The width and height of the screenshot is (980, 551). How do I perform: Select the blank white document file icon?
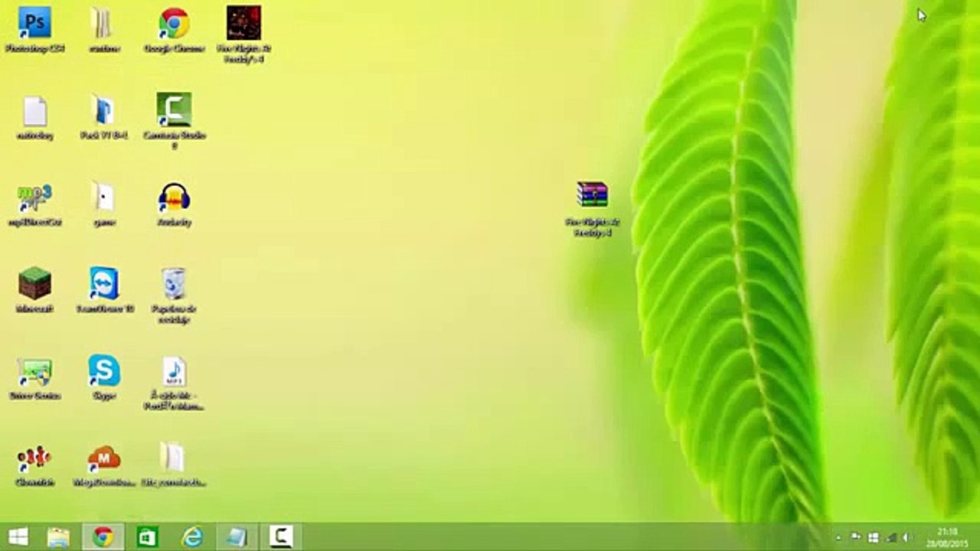click(x=34, y=111)
